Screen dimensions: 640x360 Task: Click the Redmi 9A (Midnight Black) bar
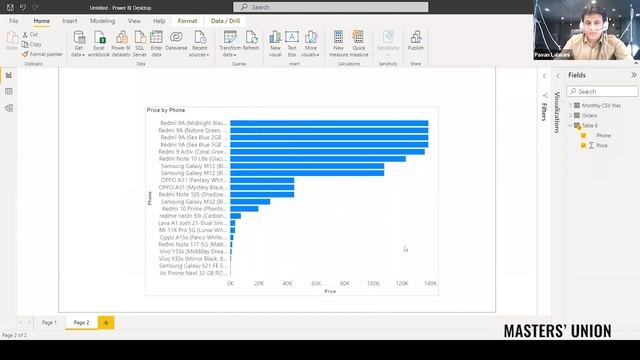[329, 123]
